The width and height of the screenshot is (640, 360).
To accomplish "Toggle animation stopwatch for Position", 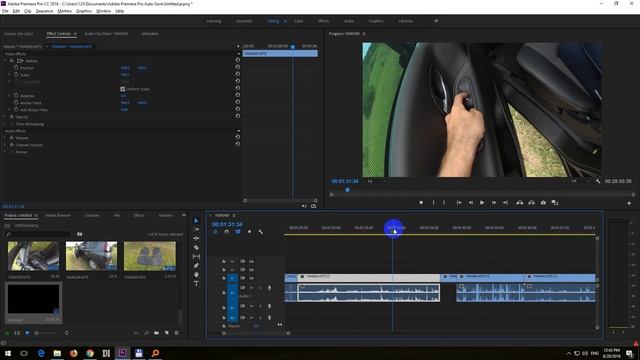I will [16, 68].
